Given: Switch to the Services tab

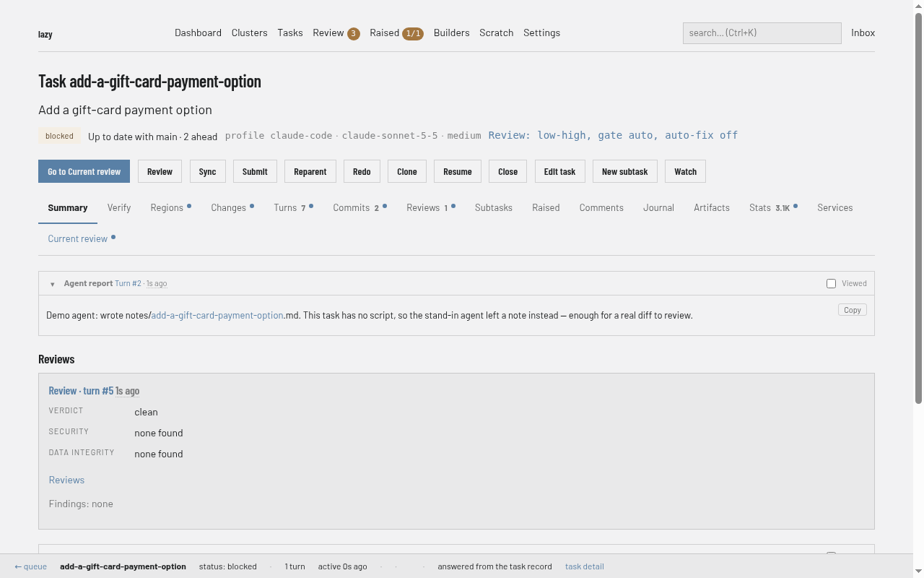Looking at the screenshot, I should (835, 207).
